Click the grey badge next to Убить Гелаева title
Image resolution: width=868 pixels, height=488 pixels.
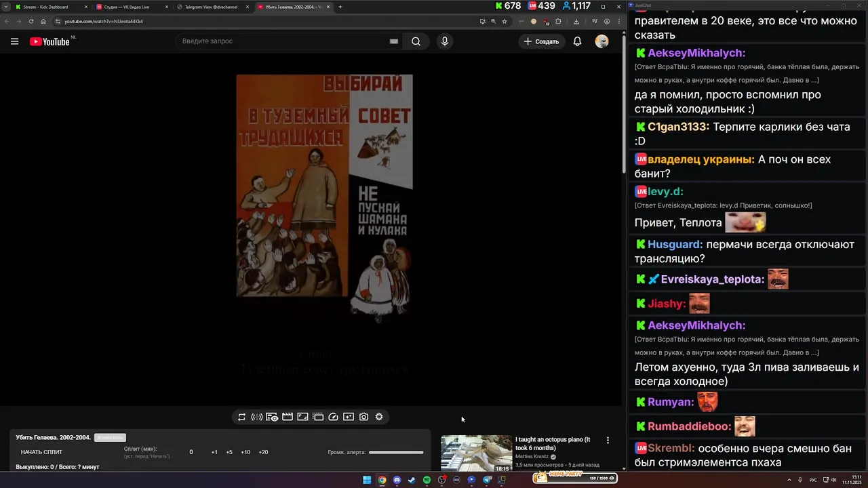[110, 438]
